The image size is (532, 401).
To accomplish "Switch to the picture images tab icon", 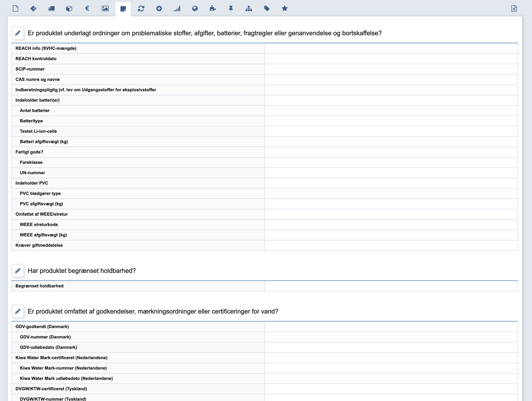I will click(x=105, y=9).
